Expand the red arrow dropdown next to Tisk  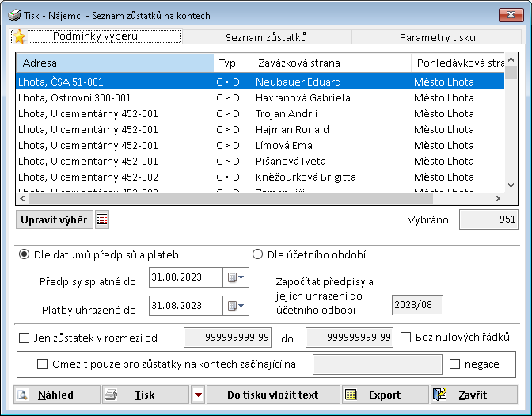pos(198,395)
